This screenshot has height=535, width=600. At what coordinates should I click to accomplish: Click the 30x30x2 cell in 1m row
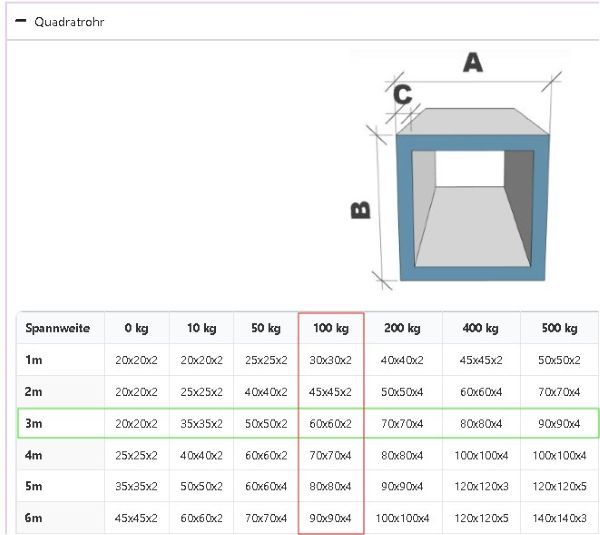click(330, 360)
